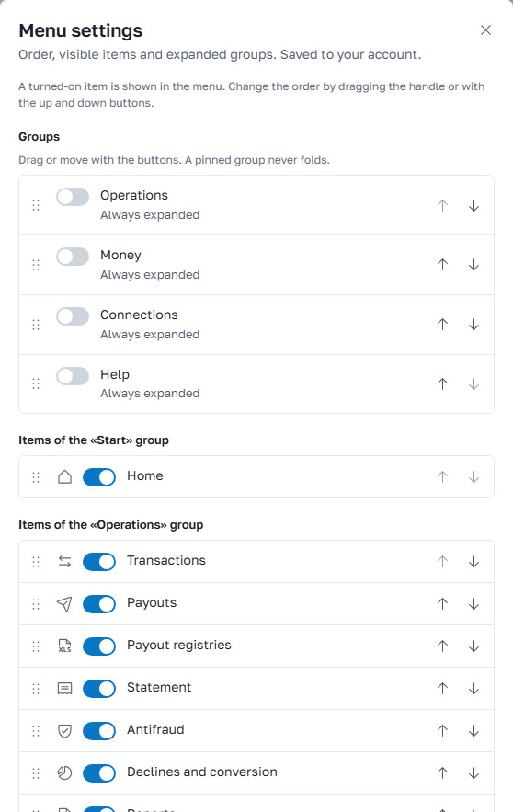Click the Operations group drag handle
The image size is (513, 812).
[x=36, y=206]
